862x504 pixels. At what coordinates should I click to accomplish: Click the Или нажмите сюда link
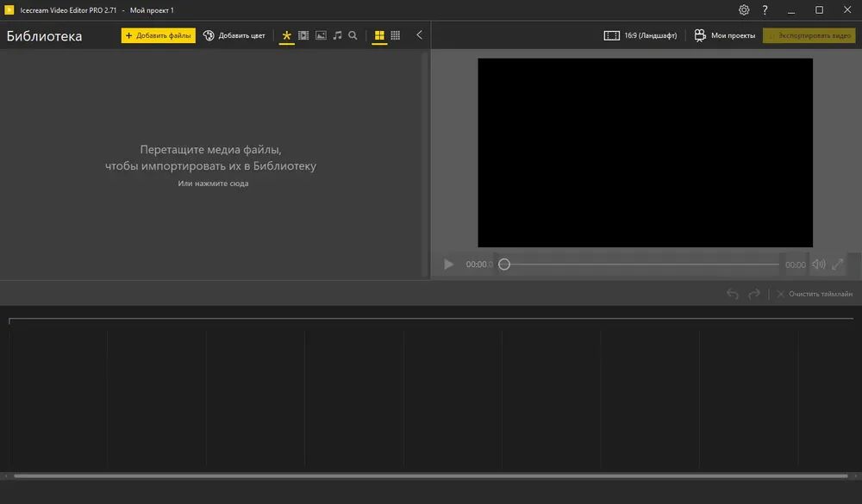click(213, 184)
